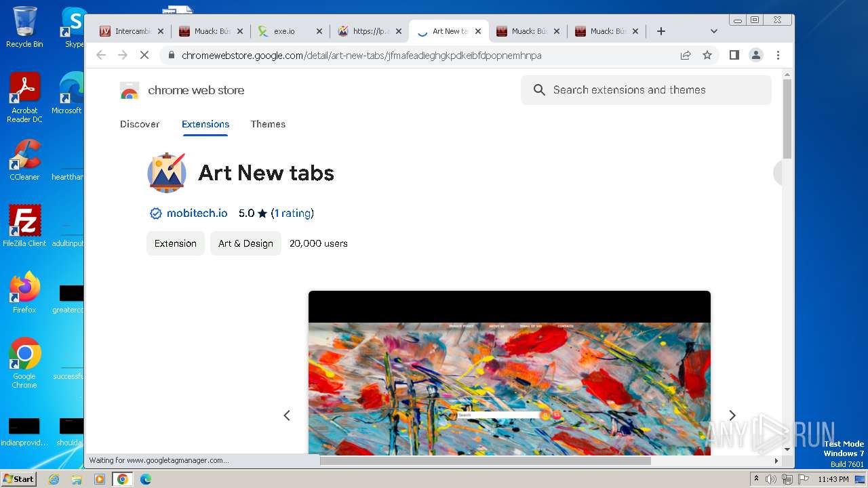Click the Art New tabs heading
The width and height of the screenshot is (868, 488).
point(266,173)
